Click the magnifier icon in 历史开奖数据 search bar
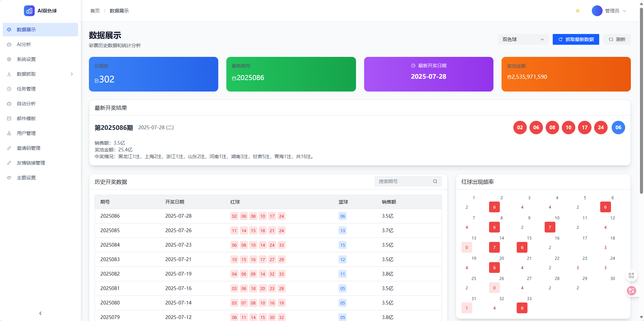The image size is (644, 321). coord(435,181)
